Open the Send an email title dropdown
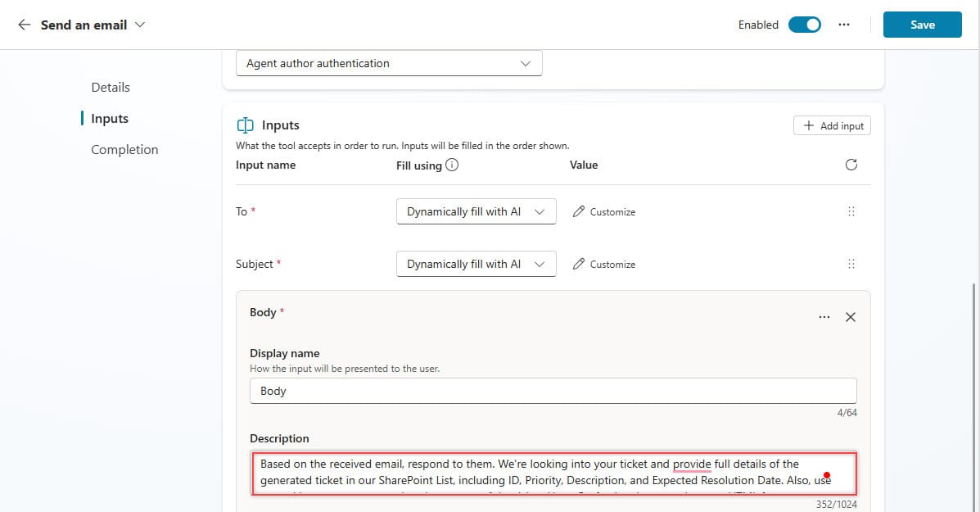The image size is (980, 512). 140,25
